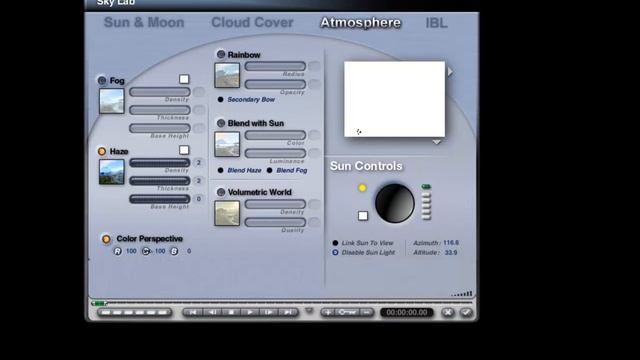
Task: Open the IBL tab
Action: [x=436, y=22]
